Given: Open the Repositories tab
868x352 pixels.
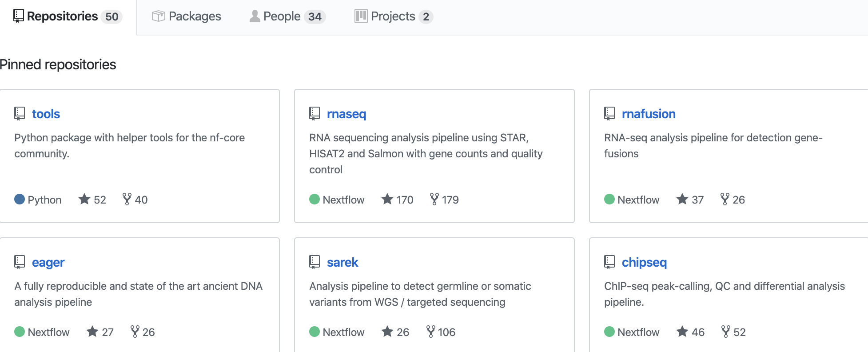Looking at the screenshot, I should click(68, 16).
